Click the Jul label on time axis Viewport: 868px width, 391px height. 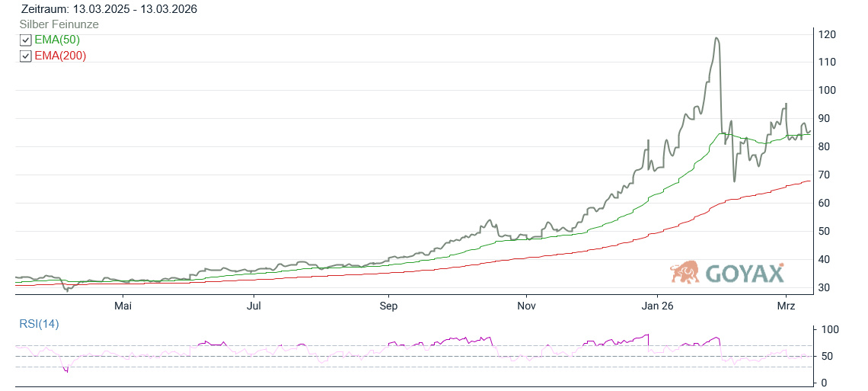pyautogui.click(x=254, y=306)
